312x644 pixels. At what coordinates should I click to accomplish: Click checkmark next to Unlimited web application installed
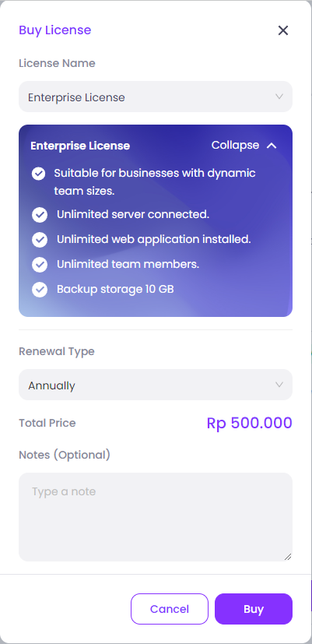tap(40, 240)
